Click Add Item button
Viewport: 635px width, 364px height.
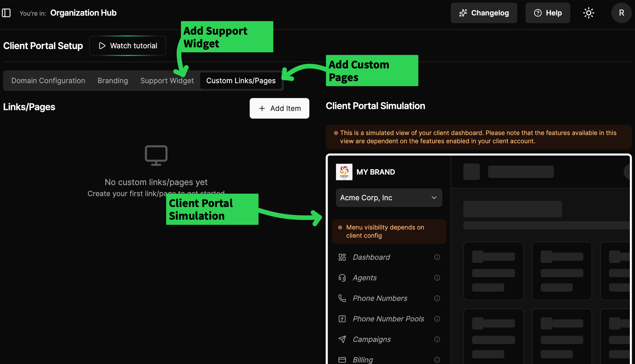[x=279, y=108]
